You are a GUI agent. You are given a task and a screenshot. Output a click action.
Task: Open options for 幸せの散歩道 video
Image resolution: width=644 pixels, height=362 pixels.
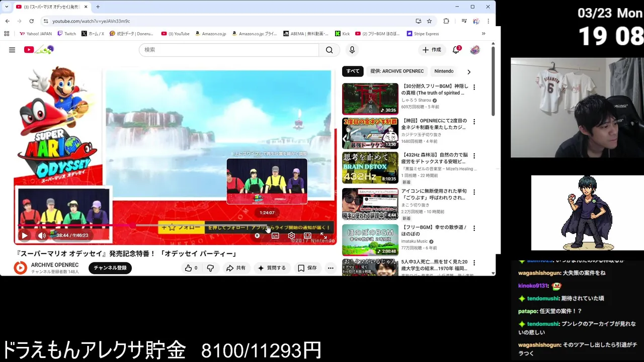(x=474, y=228)
